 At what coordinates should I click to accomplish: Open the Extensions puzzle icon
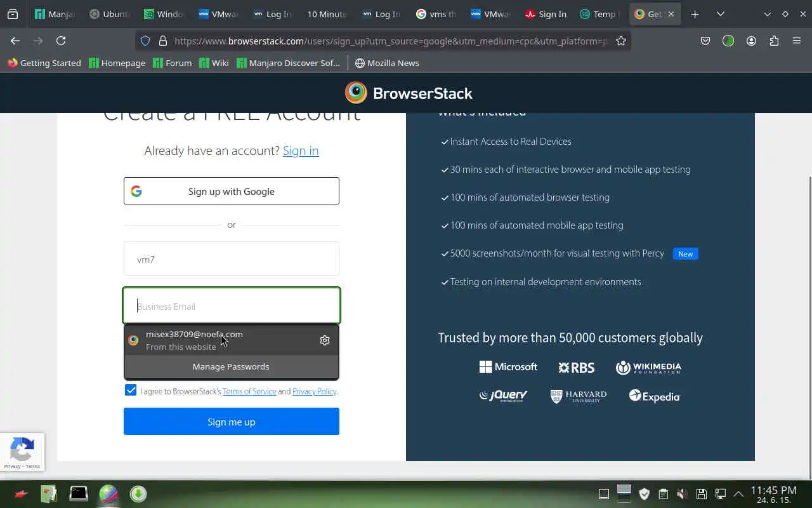774,41
